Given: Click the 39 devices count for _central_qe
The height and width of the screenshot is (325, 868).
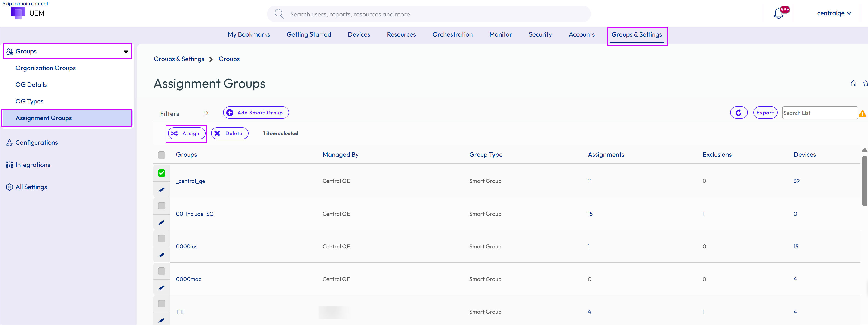Looking at the screenshot, I should (796, 181).
